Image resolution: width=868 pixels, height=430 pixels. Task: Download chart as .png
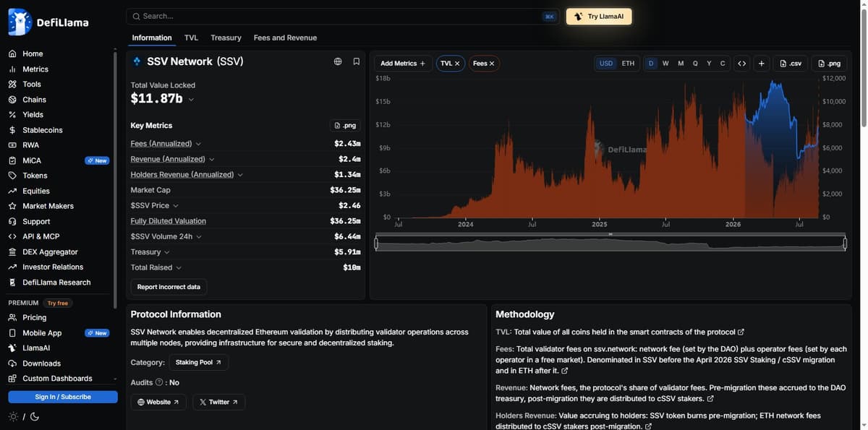click(x=829, y=64)
